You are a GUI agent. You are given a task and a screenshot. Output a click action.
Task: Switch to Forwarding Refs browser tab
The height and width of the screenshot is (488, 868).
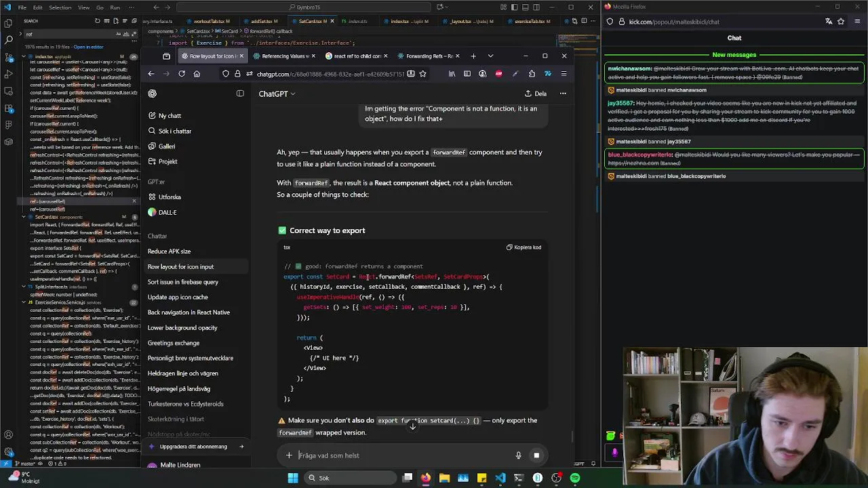[x=429, y=56]
